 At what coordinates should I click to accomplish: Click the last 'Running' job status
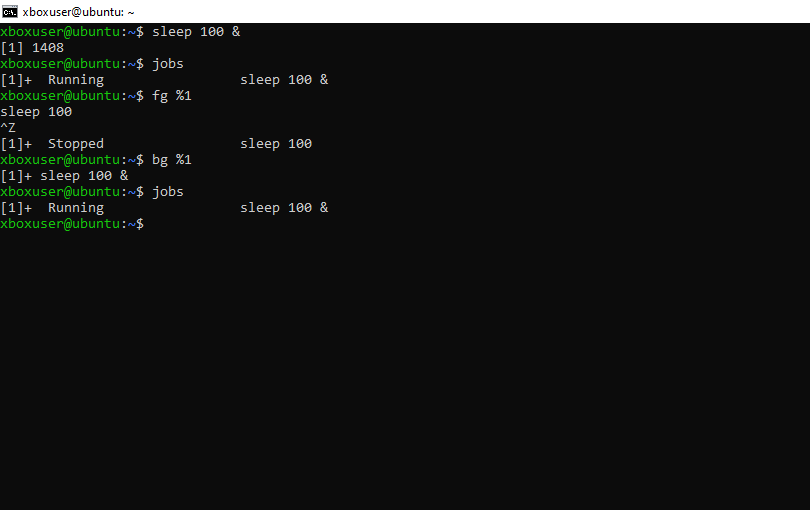tap(76, 208)
